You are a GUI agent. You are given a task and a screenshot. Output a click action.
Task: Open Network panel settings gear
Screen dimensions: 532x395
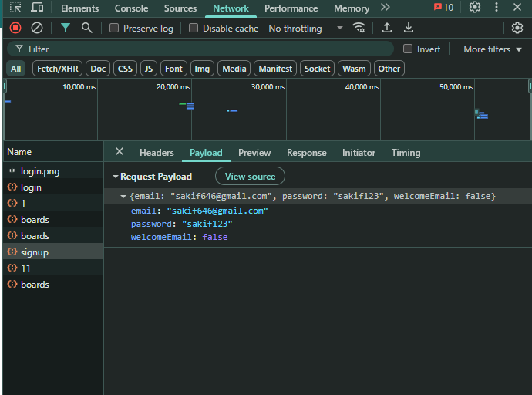[x=517, y=28]
